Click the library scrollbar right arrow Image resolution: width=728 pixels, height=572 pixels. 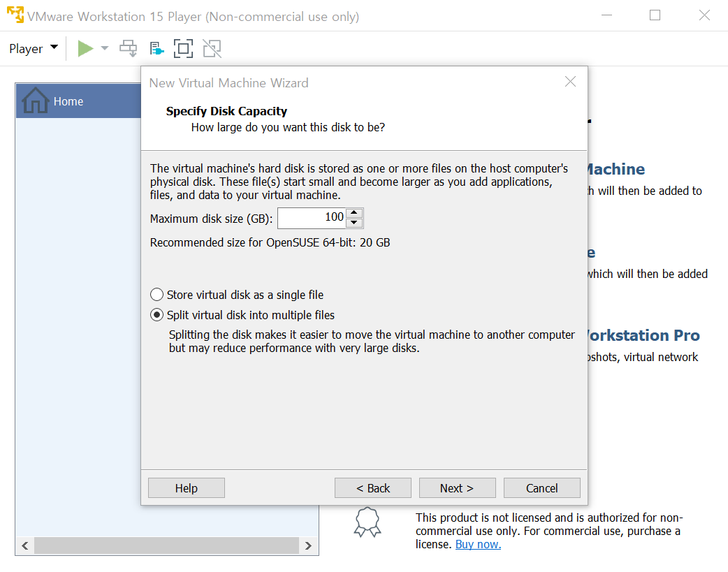tap(308, 545)
